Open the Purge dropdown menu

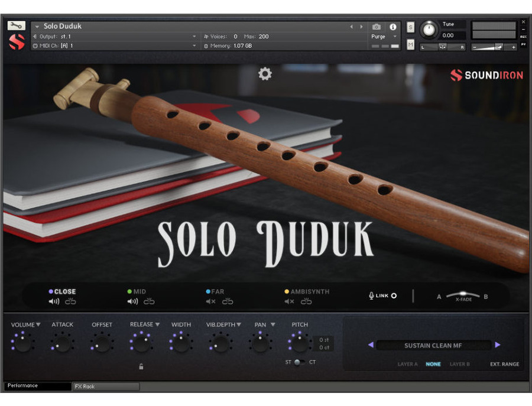(x=395, y=36)
